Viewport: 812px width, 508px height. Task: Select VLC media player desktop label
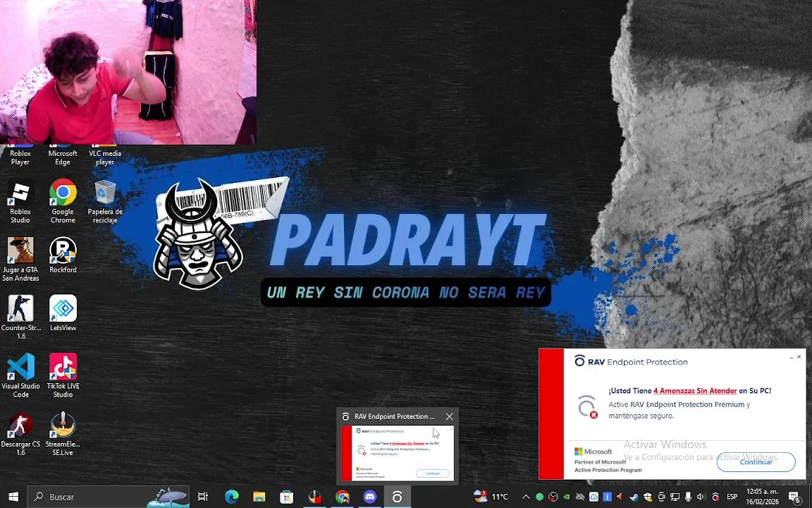pyautogui.click(x=105, y=157)
